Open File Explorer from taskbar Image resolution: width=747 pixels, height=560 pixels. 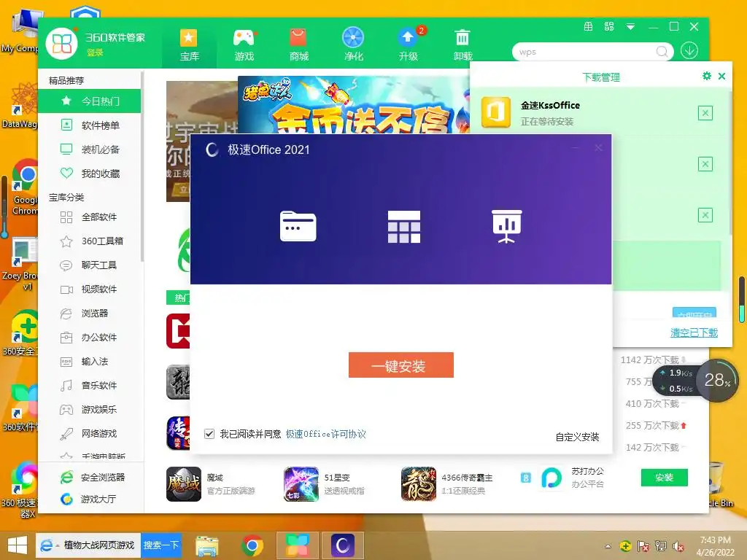207,545
